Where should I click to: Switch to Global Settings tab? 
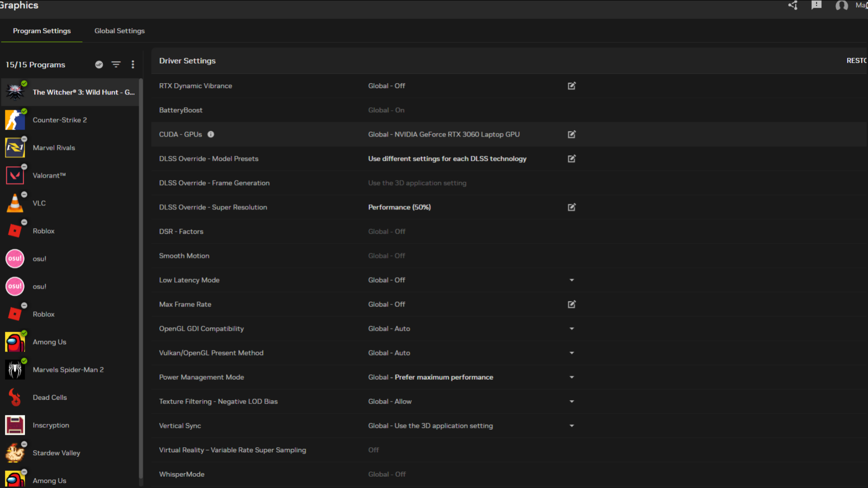[119, 31]
